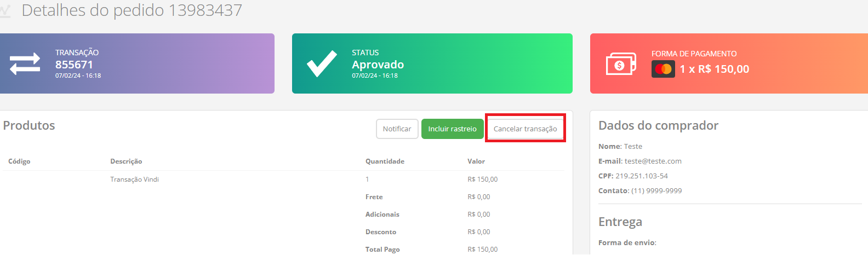Click the Detalhes do pedido heading
This screenshot has height=255, width=868.
tap(132, 10)
